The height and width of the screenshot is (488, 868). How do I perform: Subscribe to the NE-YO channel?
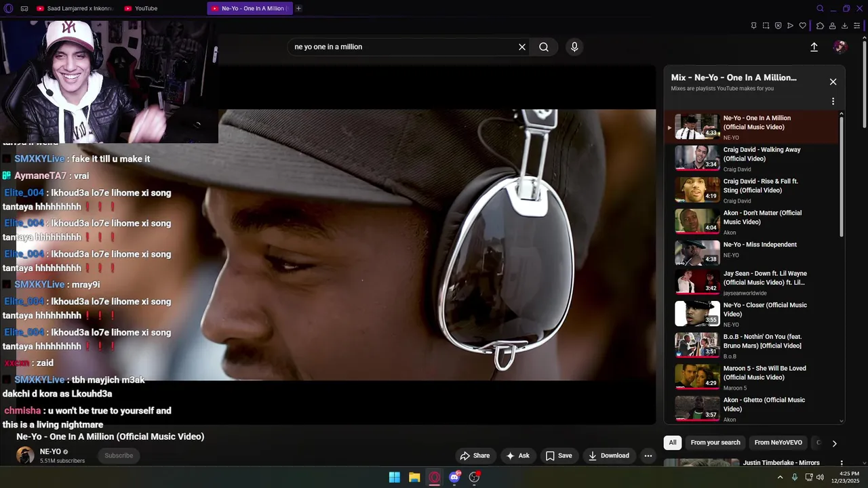(x=119, y=455)
